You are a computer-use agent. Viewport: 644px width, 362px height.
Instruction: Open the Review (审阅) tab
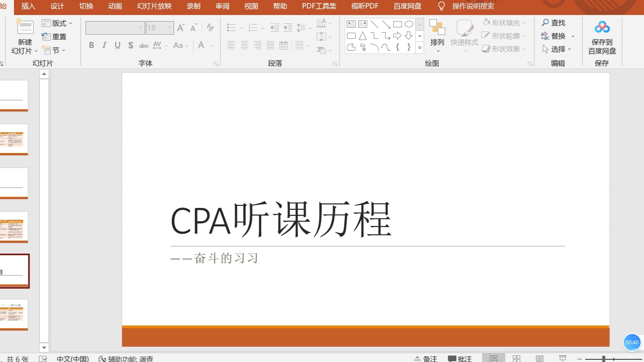pos(222,6)
